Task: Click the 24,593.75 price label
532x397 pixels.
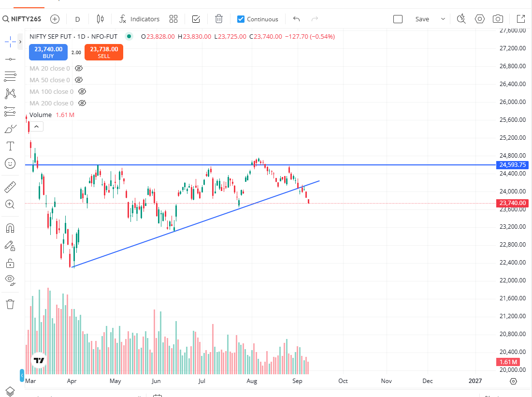Action: (512, 165)
